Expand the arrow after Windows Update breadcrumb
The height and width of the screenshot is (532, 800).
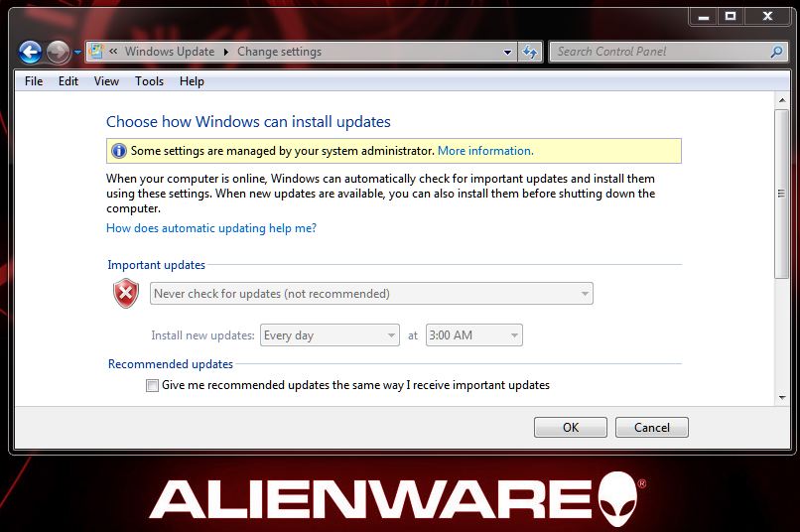(x=226, y=52)
